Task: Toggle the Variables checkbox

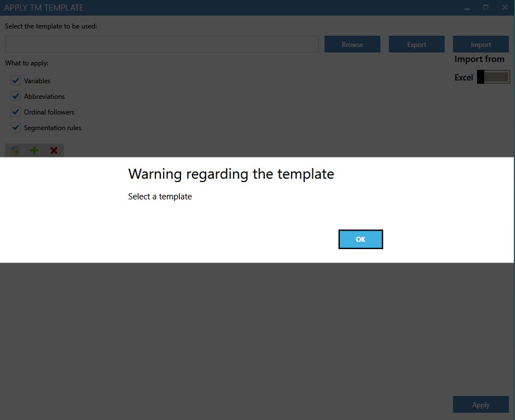Action: coord(16,80)
